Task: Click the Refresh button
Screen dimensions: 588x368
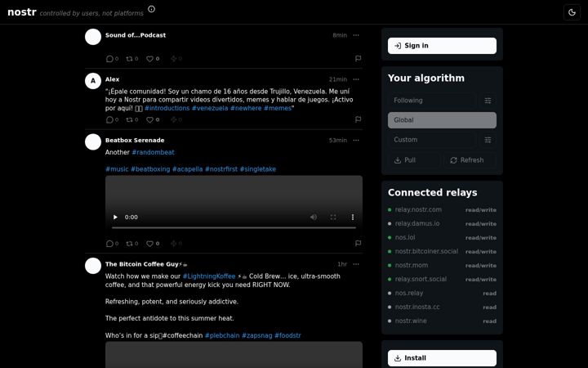Action: point(470,160)
